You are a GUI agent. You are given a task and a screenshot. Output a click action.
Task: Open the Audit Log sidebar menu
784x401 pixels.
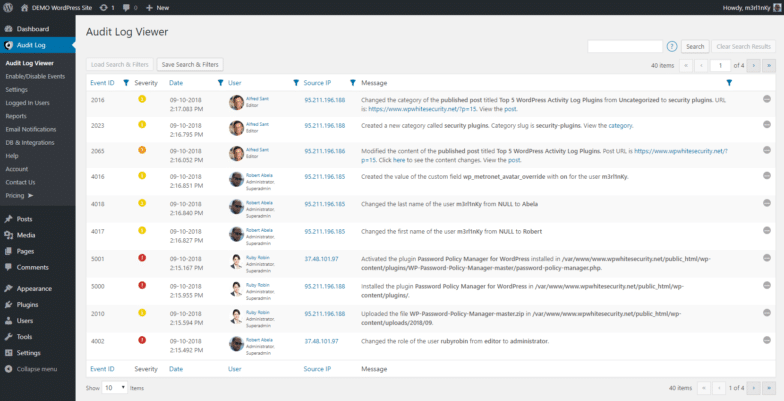tap(38, 45)
